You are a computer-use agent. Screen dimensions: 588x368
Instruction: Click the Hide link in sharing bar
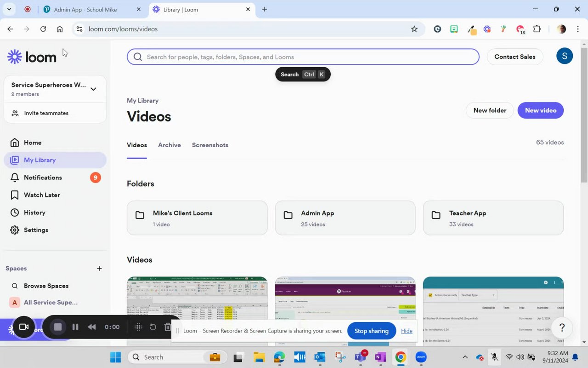click(407, 331)
